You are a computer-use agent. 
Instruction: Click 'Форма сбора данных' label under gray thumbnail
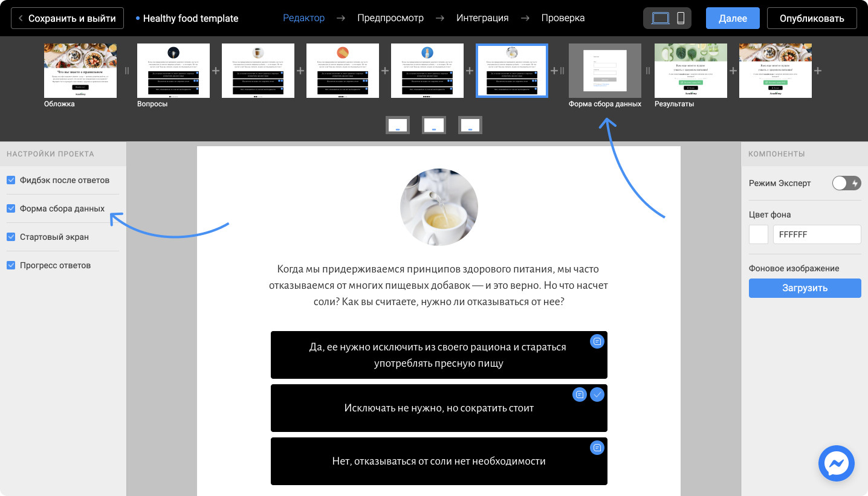coord(605,104)
